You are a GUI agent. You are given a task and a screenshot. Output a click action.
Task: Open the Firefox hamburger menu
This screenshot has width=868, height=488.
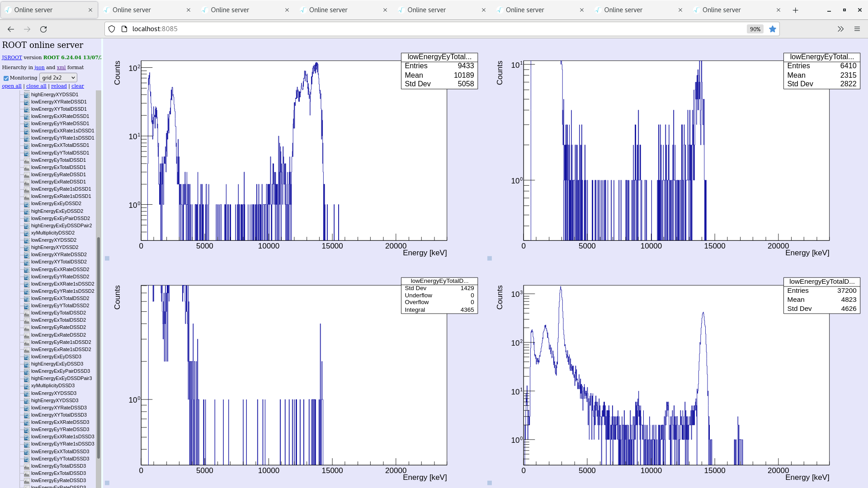[857, 29]
